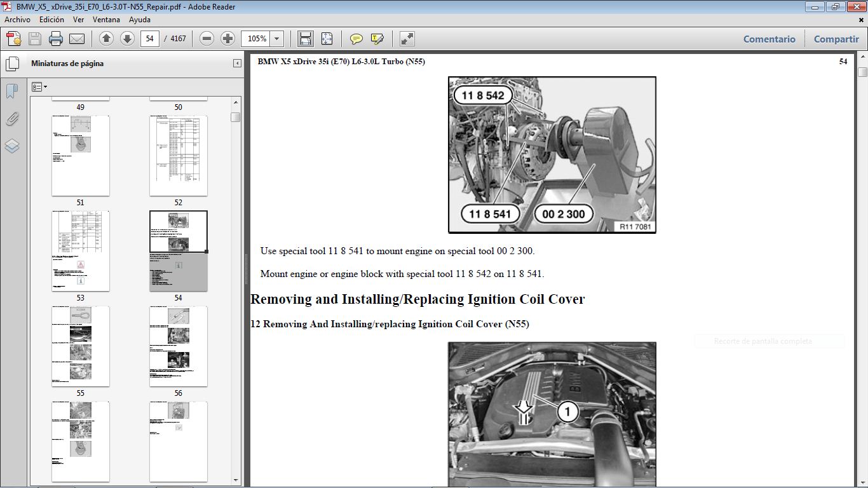Click the email envelope icon
The image size is (868, 488).
point(77,39)
